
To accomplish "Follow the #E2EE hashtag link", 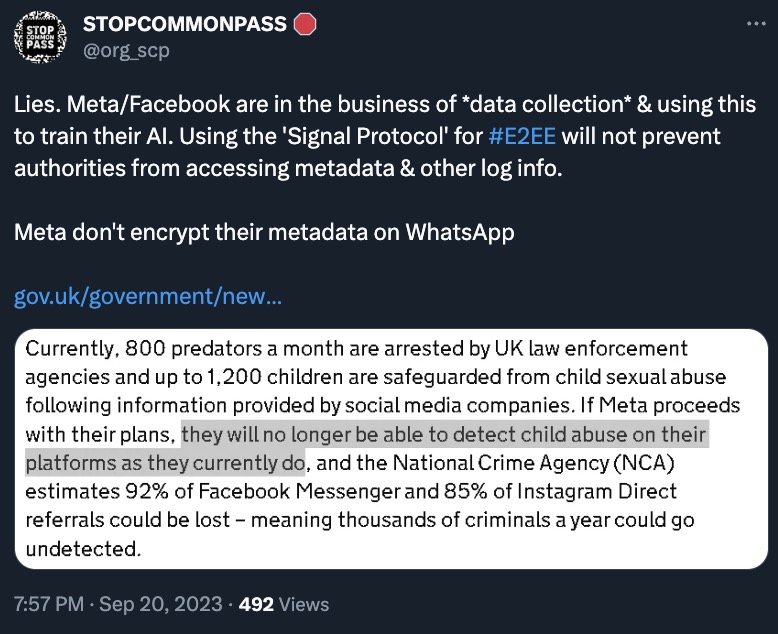I will tap(522, 136).
